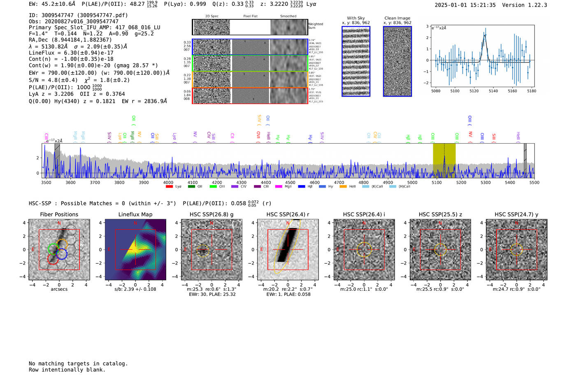Select the HSC SSP(25.5) z cutout
576x392 pixels.
pos(440,250)
